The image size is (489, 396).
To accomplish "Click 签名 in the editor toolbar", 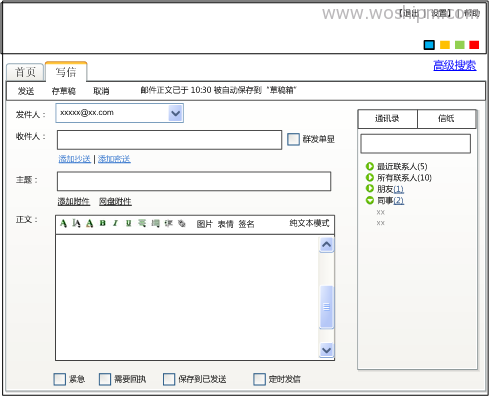I will click(246, 224).
